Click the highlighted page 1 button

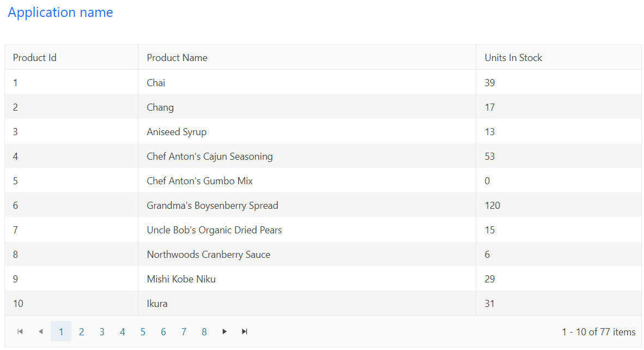[x=61, y=331]
